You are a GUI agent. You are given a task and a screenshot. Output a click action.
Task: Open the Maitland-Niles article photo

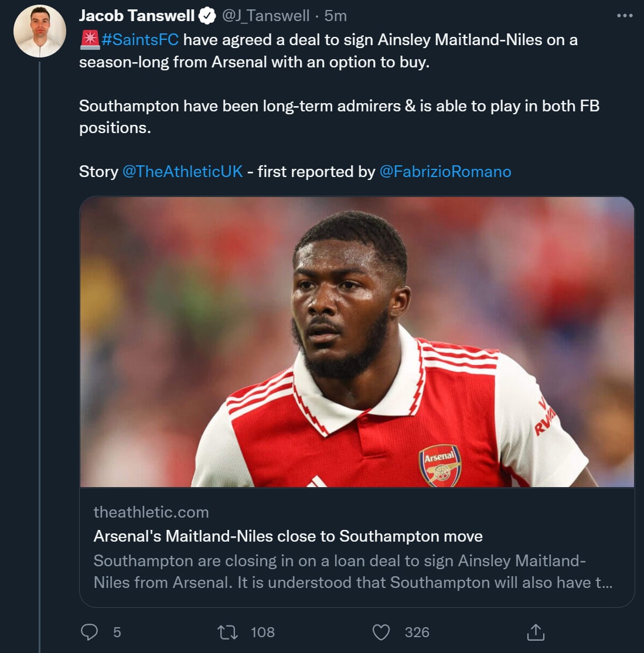click(x=357, y=342)
